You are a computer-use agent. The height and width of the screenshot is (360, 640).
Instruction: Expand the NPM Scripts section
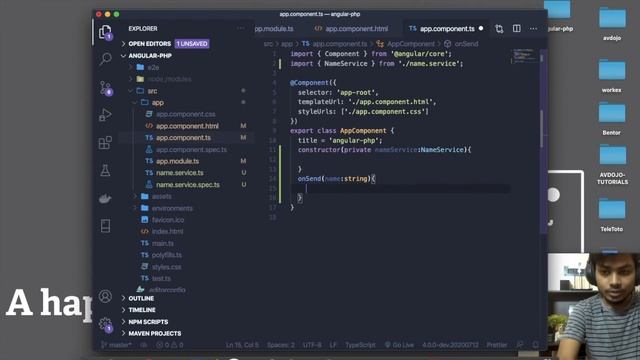pyautogui.click(x=148, y=322)
